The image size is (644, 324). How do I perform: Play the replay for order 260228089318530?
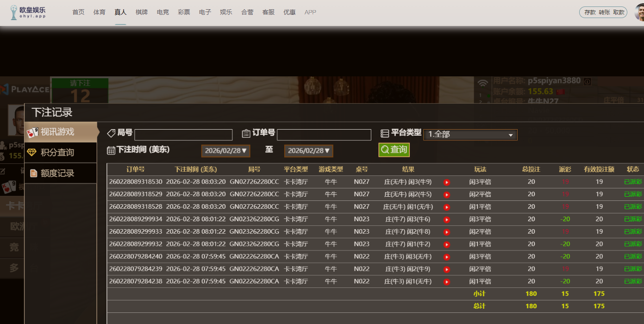point(446,182)
